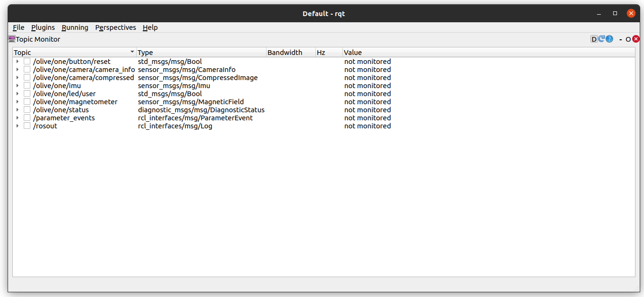Image resolution: width=644 pixels, height=297 pixels.
Task: Click the dash icon in the plugin title bar
Action: (620, 39)
